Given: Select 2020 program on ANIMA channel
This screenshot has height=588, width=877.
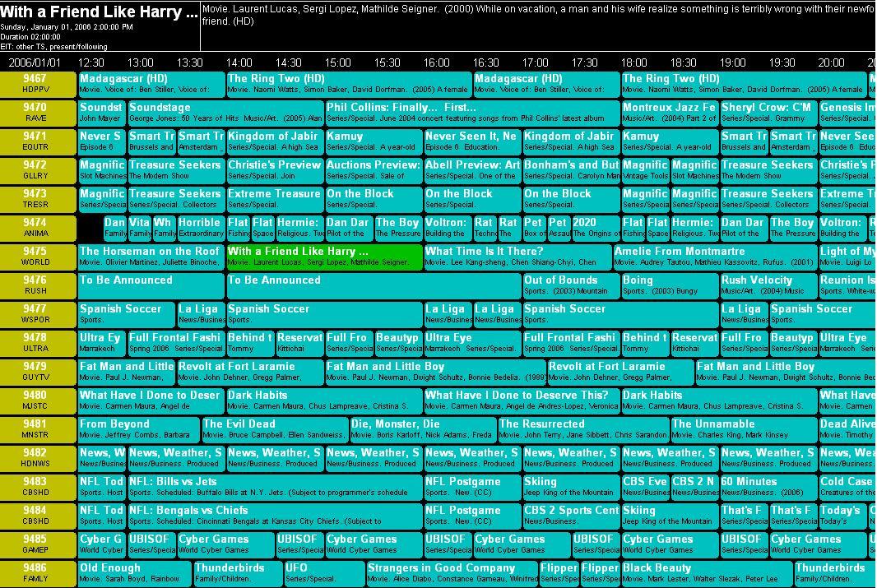Looking at the screenshot, I should pyautogui.click(x=596, y=228).
